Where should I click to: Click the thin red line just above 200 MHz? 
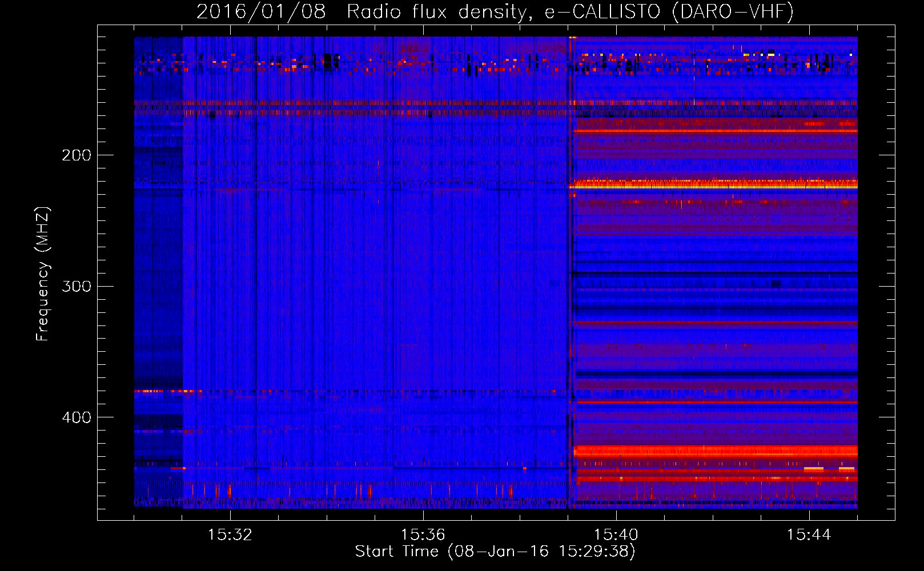pos(714,131)
